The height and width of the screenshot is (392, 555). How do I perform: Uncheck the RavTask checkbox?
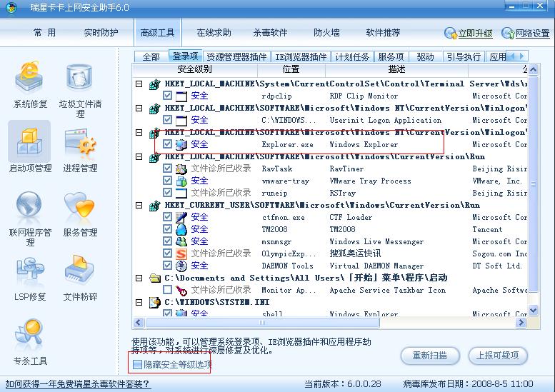pos(167,169)
